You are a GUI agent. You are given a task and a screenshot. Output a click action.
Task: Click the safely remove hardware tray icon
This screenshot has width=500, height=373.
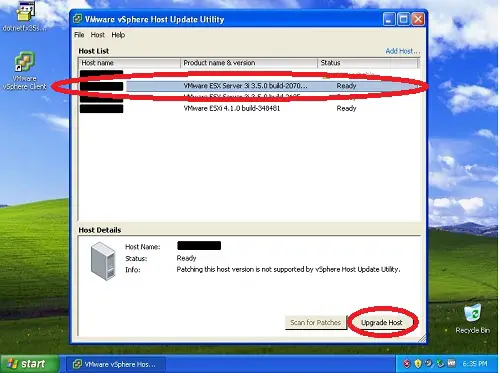coord(440,364)
